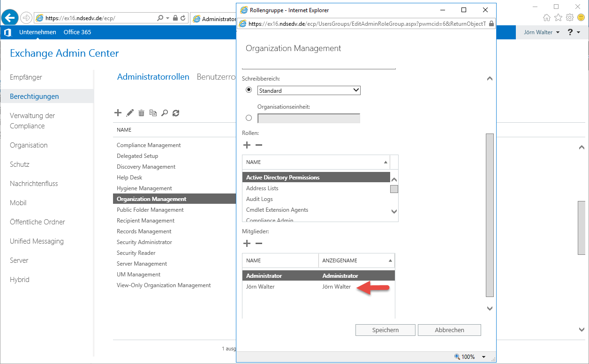Add a role with the Rollen plus icon
This screenshot has width=589, height=364.
click(x=247, y=145)
